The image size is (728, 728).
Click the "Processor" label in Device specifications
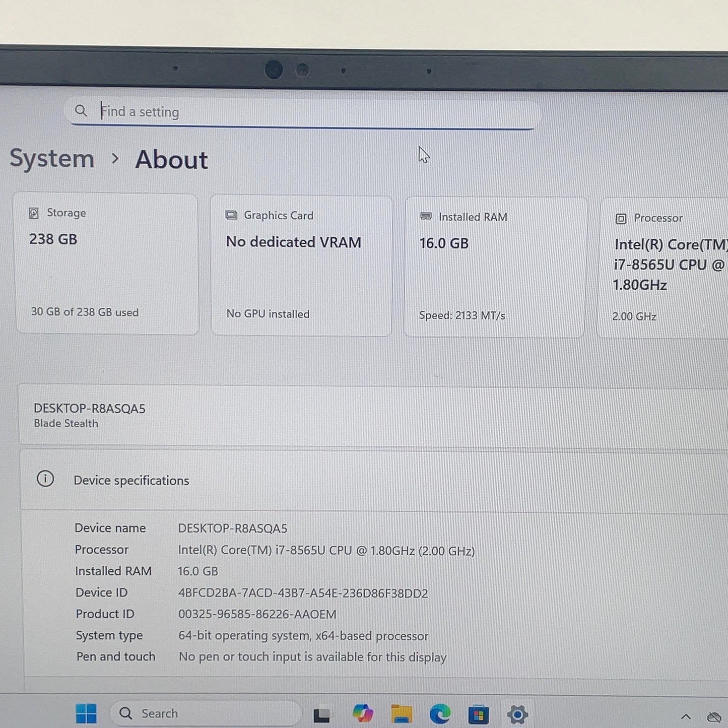coord(102,550)
